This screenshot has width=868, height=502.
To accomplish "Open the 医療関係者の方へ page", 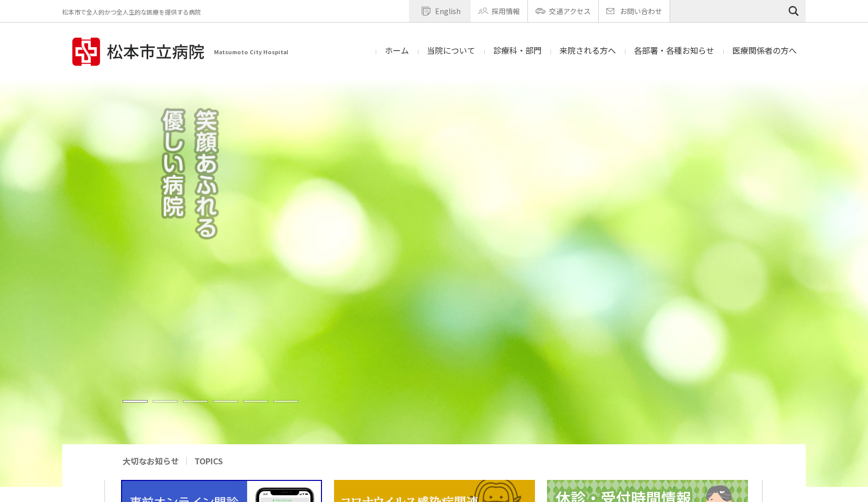I will click(764, 51).
